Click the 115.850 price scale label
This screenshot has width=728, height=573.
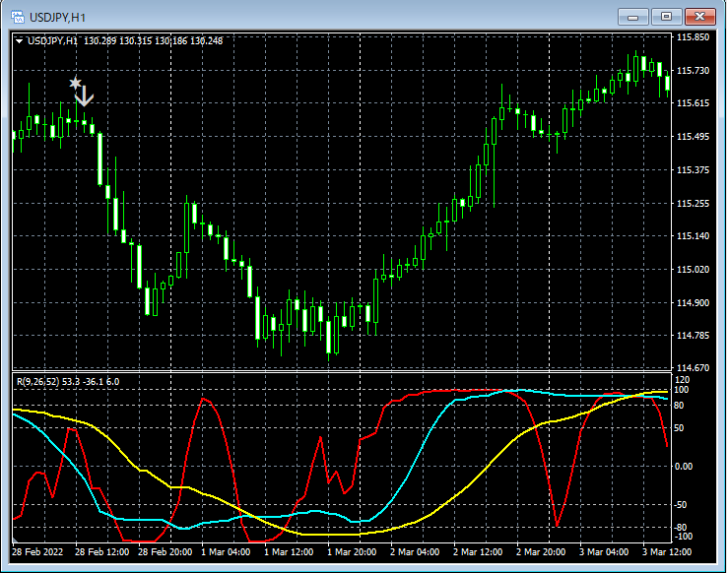coord(694,37)
